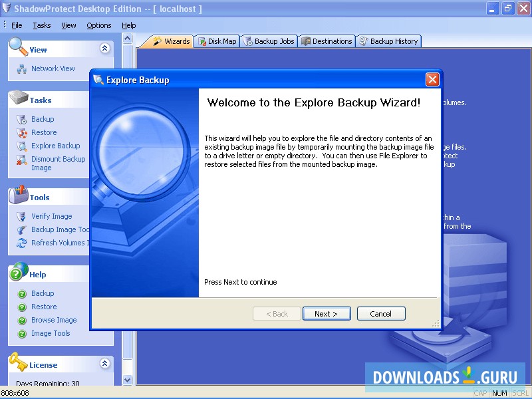Image resolution: width=532 pixels, height=399 pixels.
Task: Open Network View link in sidebar
Action: (53, 68)
